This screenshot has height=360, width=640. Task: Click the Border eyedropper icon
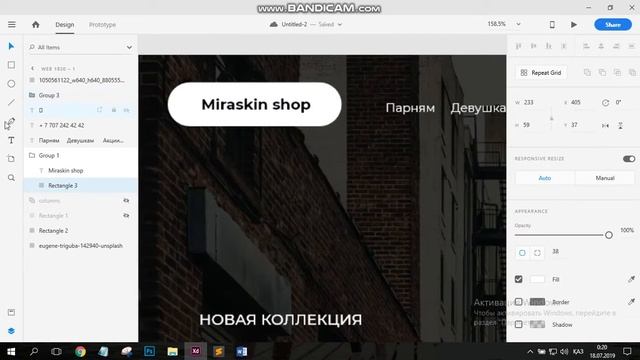(x=631, y=302)
